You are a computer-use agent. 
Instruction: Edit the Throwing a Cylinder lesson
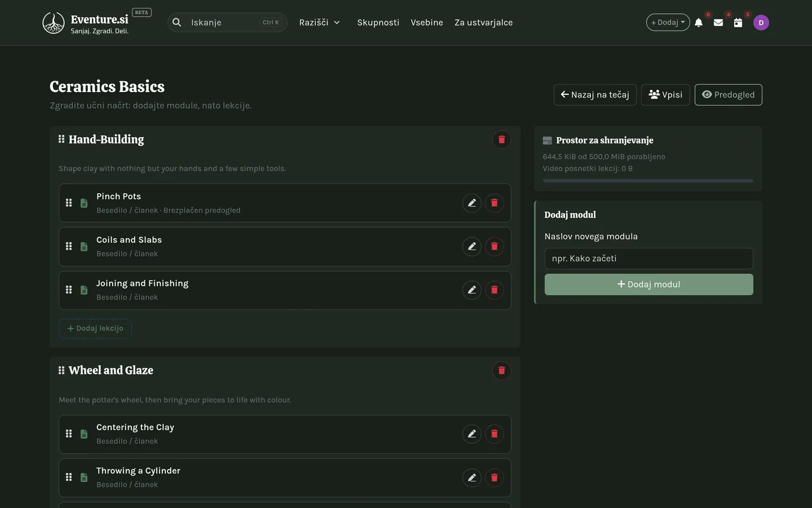(472, 478)
